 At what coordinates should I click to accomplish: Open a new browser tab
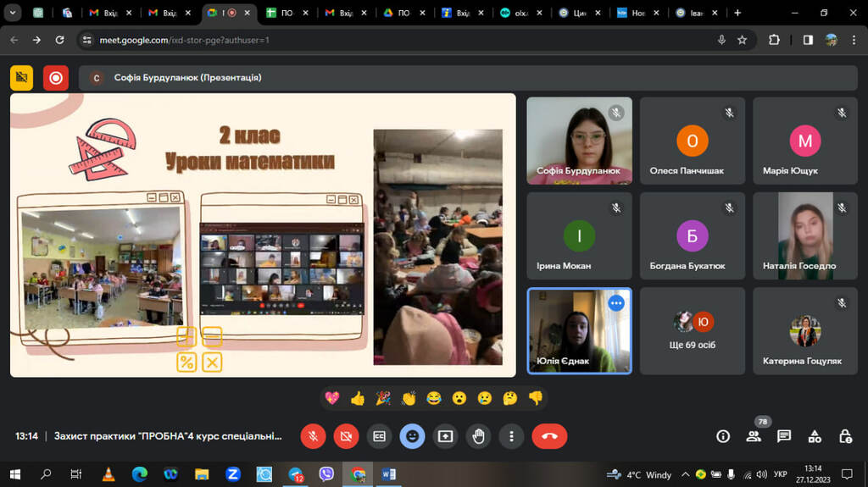tap(737, 13)
